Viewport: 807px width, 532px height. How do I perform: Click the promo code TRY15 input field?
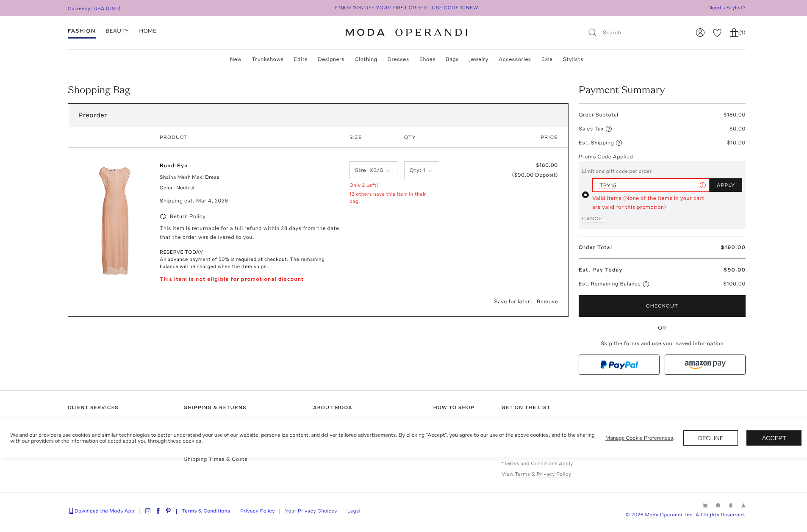646,185
